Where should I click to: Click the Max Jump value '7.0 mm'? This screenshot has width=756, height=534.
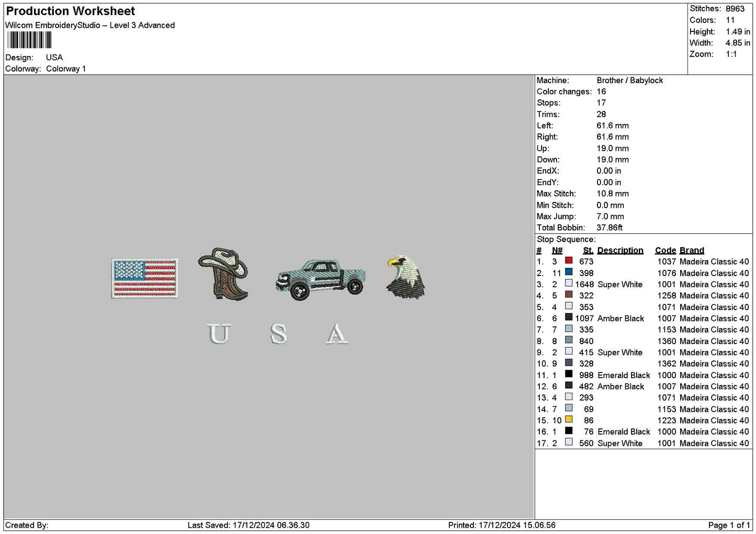(611, 217)
